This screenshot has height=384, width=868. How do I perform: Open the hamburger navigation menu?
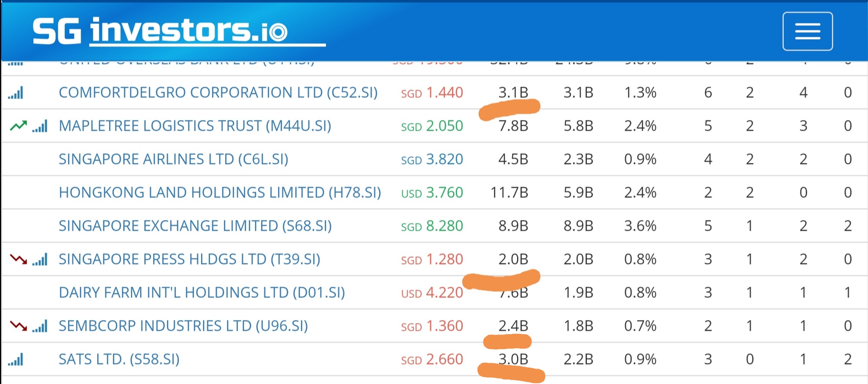(807, 31)
